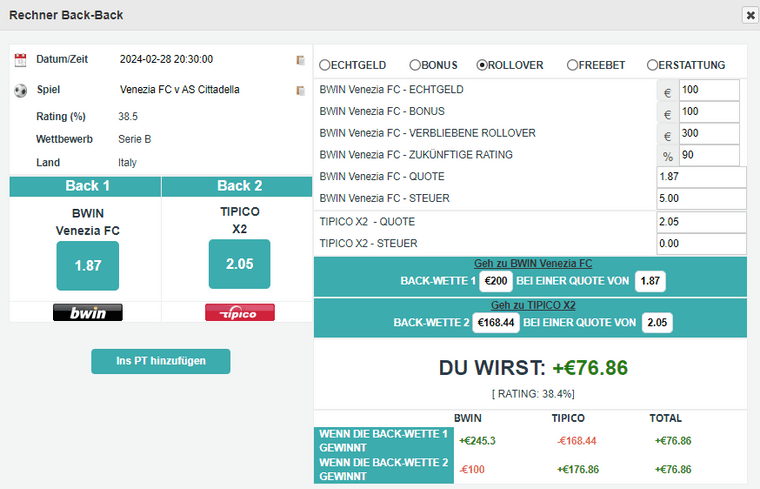Click the soccer ball icon beside Spiel
The width and height of the screenshot is (760, 489).
click(20, 91)
